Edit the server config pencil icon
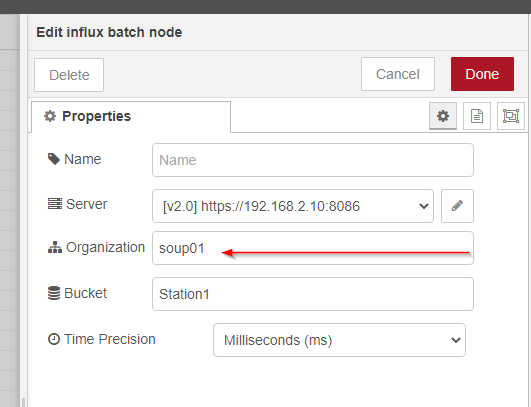Viewport: 531px width, 407px height. (x=457, y=206)
